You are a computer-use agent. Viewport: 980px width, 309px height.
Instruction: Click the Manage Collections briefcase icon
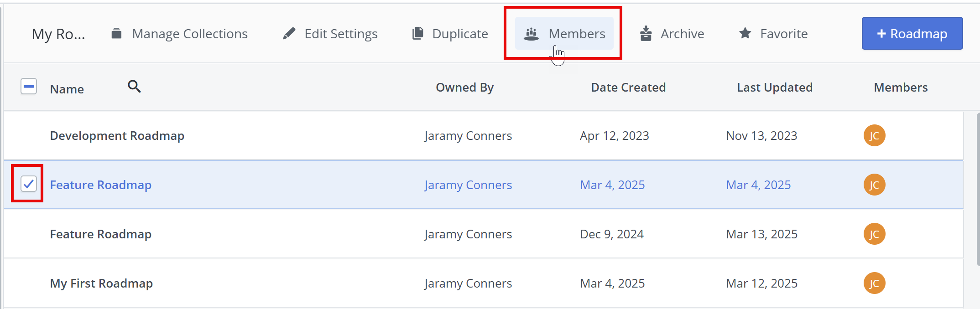117,33
